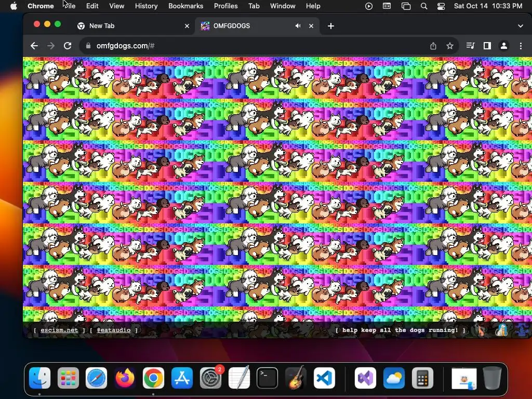Click the stacked windows icon in menu bar
Image resolution: width=532 pixels, height=399 pixels.
point(406,6)
